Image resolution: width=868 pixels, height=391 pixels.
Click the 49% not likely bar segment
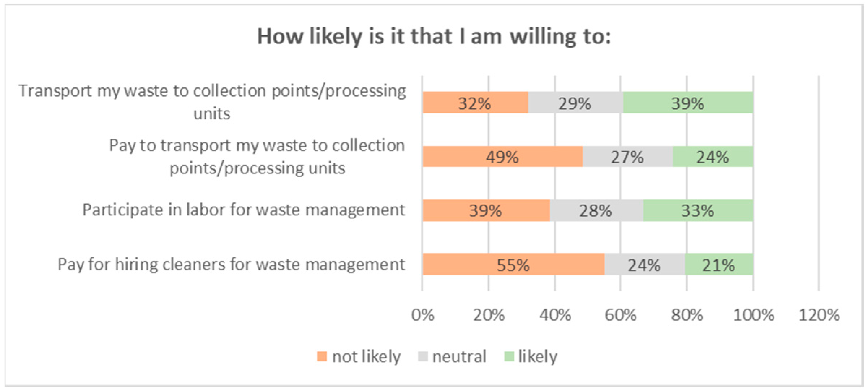pos(502,156)
